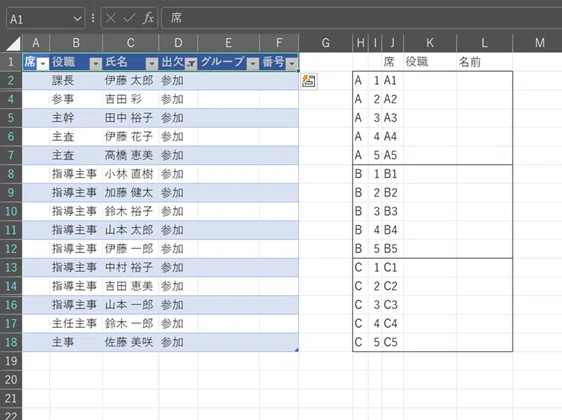This screenshot has width=562, height=420.
Task: Open the 氏名 column filter dropdown
Action: point(152,64)
